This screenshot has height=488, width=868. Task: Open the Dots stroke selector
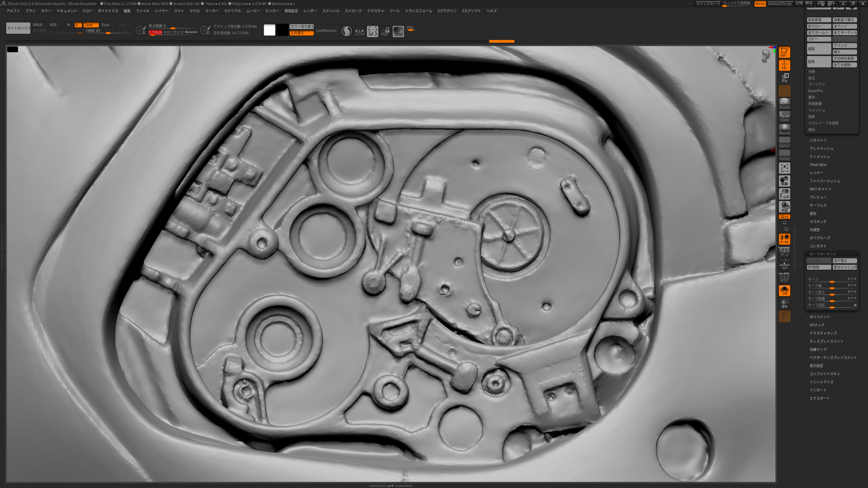click(784, 117)
